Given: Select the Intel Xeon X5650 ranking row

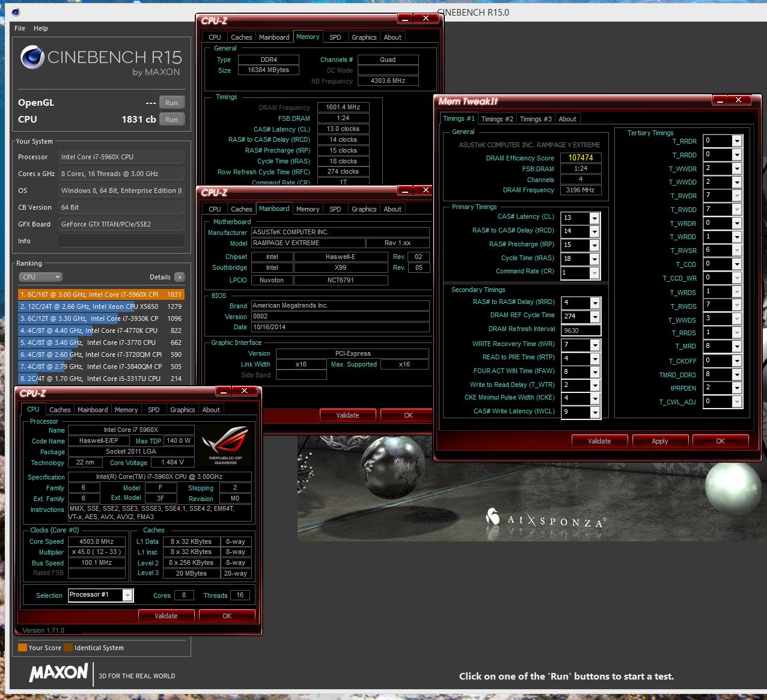Looking at the screenshot, I should pos(101,306).
